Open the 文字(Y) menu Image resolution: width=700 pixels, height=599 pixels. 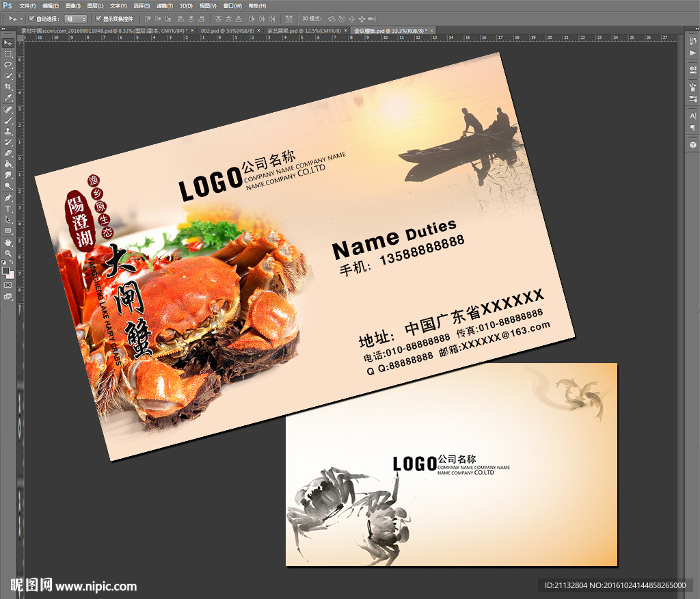tap(118, 5)
